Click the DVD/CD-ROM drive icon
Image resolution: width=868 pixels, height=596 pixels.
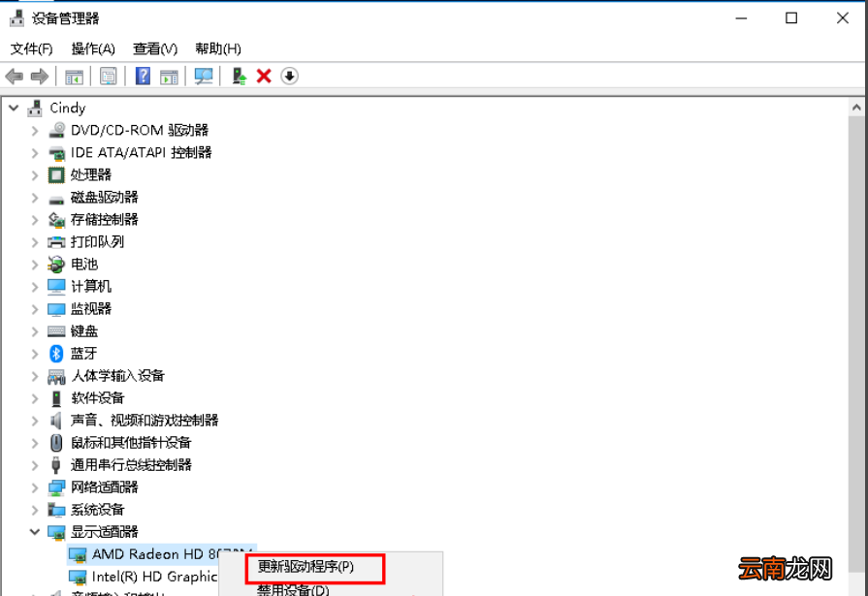(56, 130)
